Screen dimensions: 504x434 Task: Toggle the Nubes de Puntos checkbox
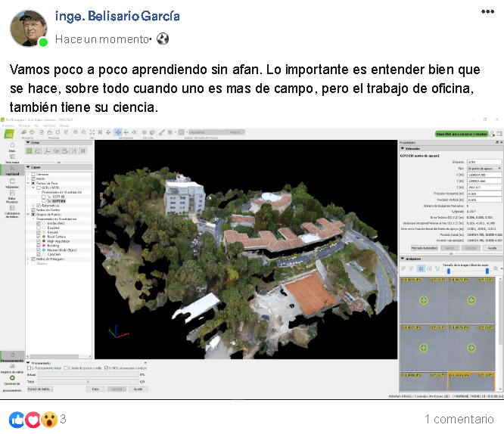pyautogui.click(x=33, y=209)
